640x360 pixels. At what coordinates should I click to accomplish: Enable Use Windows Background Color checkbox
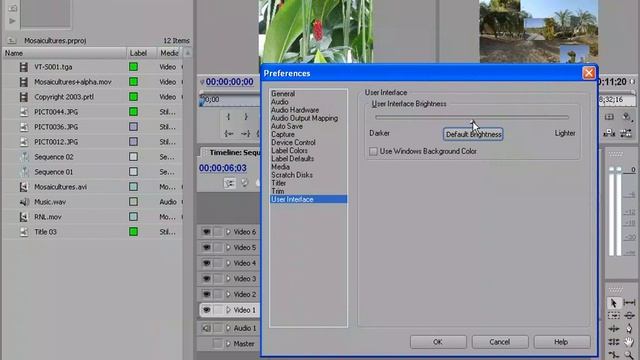(373, 151)
